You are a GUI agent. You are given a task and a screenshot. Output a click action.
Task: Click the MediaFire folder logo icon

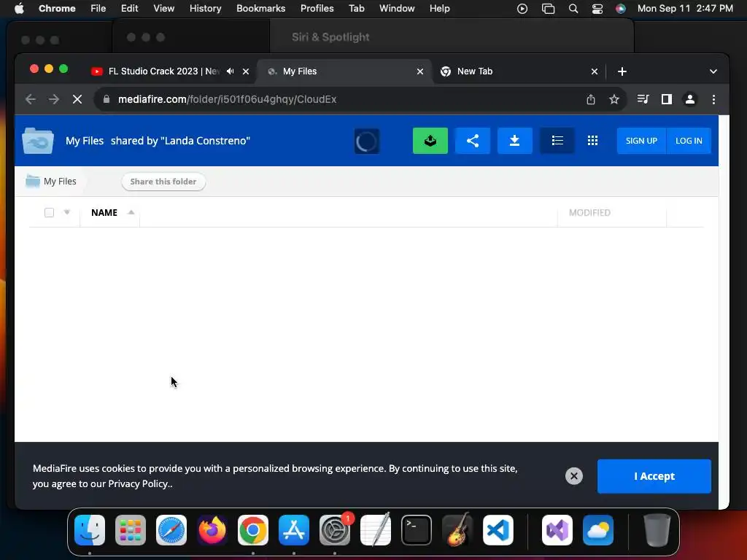38,141
